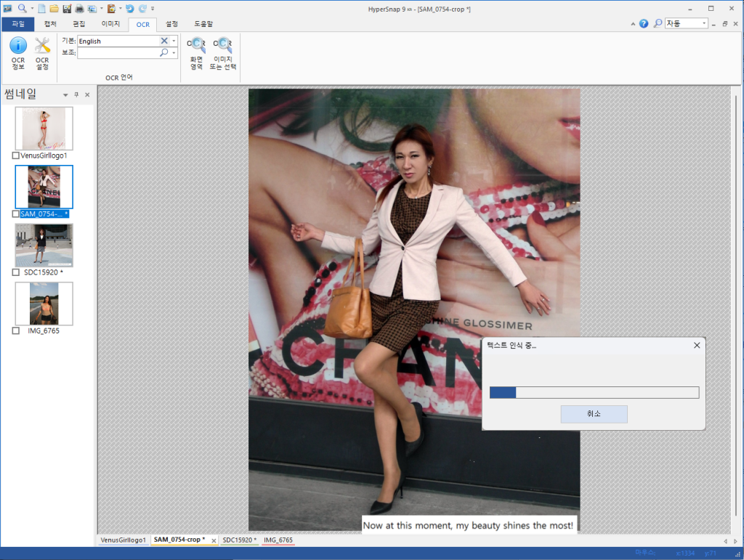Minimize the inner document window
744x560 pixels.
tap(713, 24)
